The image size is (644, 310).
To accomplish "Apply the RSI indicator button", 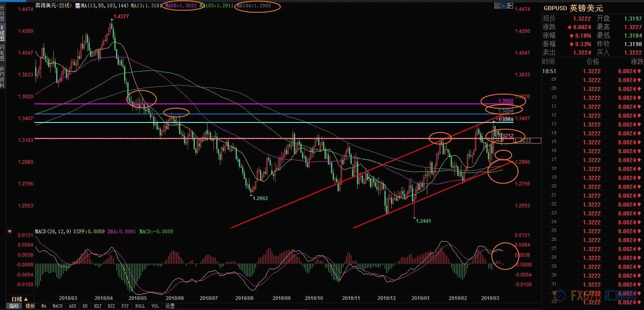I will coord(112,306).
